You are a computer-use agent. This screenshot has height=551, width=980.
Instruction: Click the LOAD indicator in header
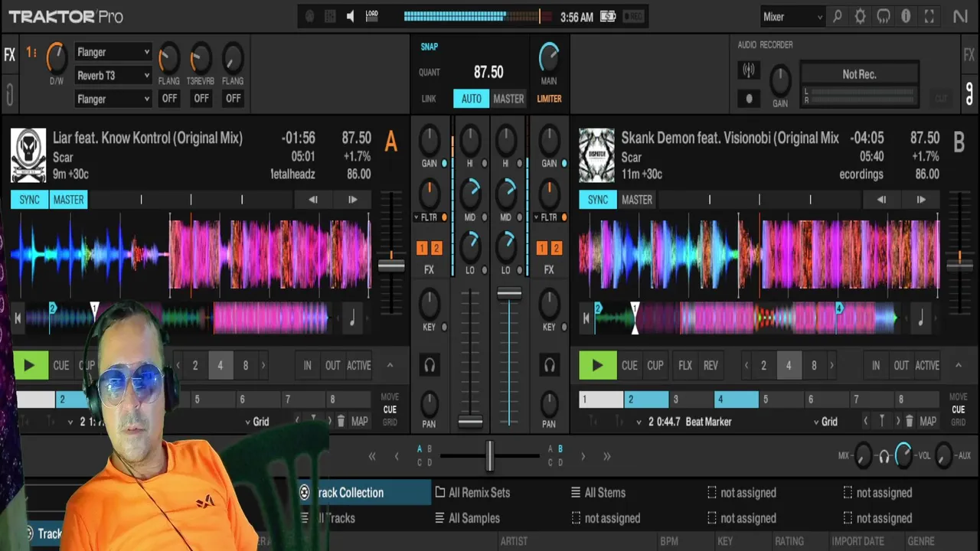point(372,16)
